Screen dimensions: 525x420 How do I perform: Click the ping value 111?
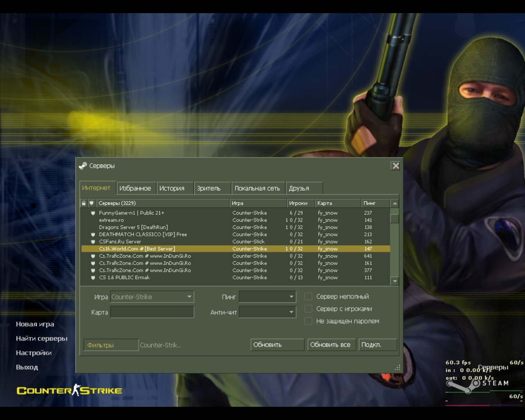[368, 278]
